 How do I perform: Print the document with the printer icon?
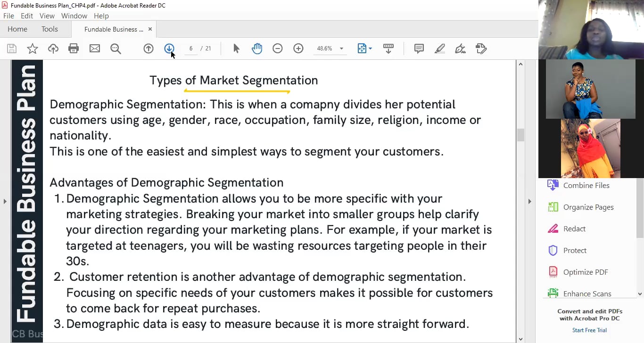tap(74, 49)
